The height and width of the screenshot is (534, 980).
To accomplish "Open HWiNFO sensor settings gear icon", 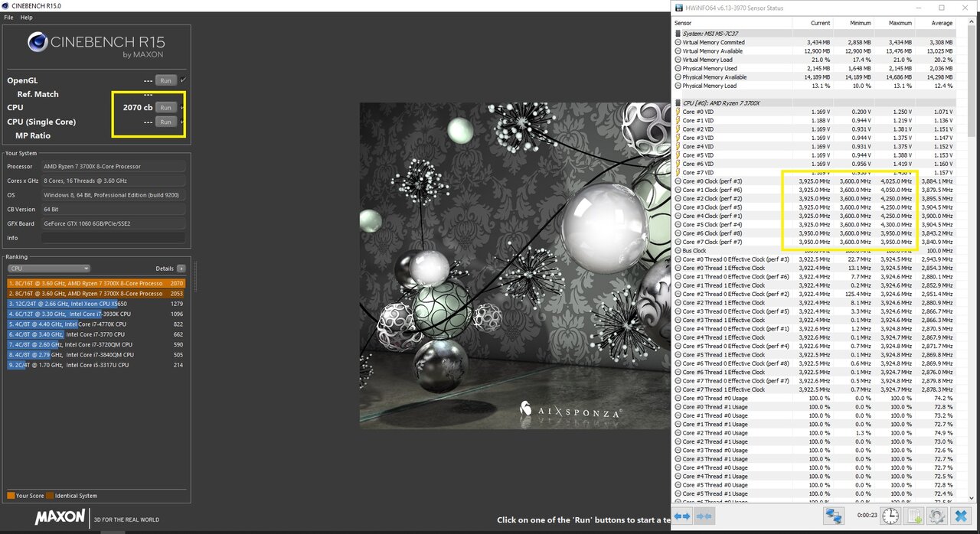I will 937,516.
